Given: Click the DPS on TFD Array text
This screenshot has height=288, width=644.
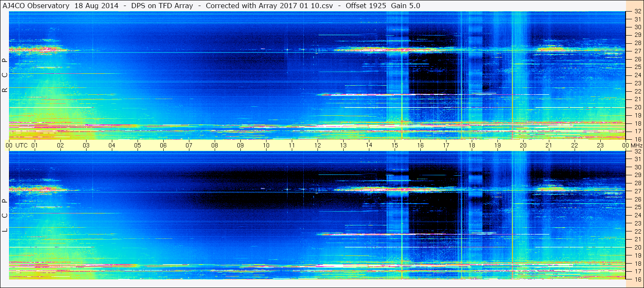Looking at the screenshot, I should [162, 6].
